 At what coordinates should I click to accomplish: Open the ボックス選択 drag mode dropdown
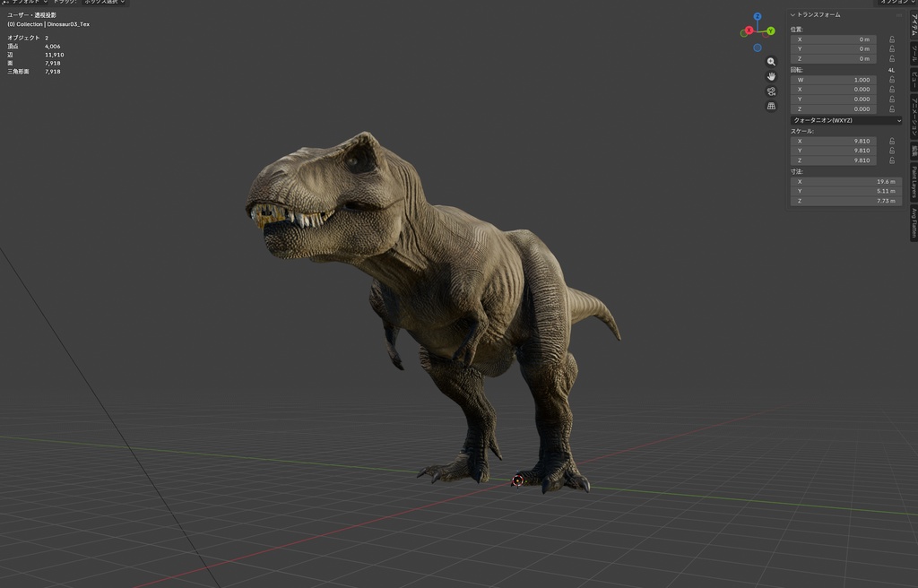pos(105,3)
